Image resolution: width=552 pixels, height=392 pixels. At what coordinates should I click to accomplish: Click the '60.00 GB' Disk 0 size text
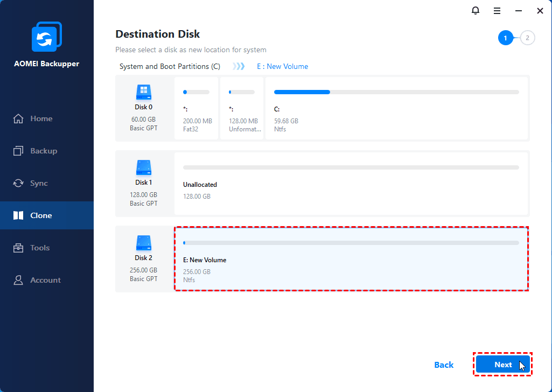pos(144,120)
